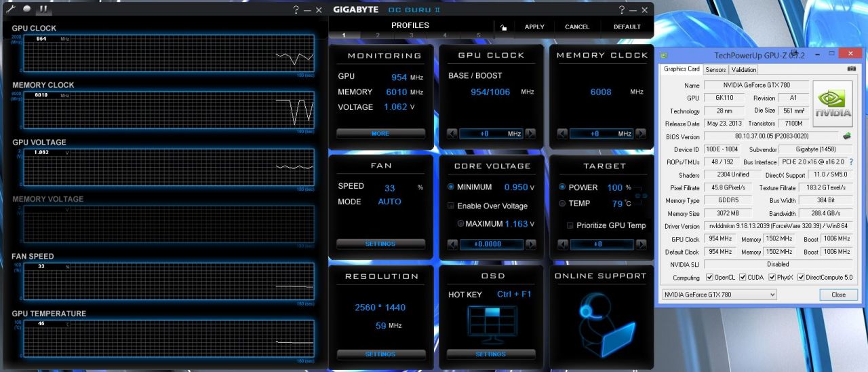Check Prioritize GPU Temp option
868x372 pixels.
(x=570, y=225)
